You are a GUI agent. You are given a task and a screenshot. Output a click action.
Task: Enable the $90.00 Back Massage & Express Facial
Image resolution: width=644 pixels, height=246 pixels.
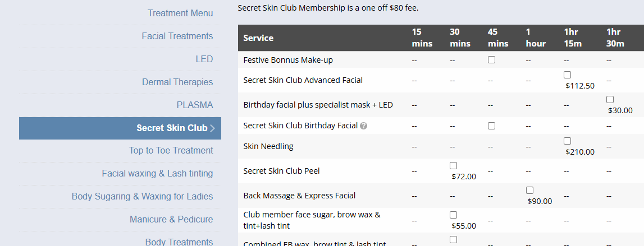[x=529, y=191]
